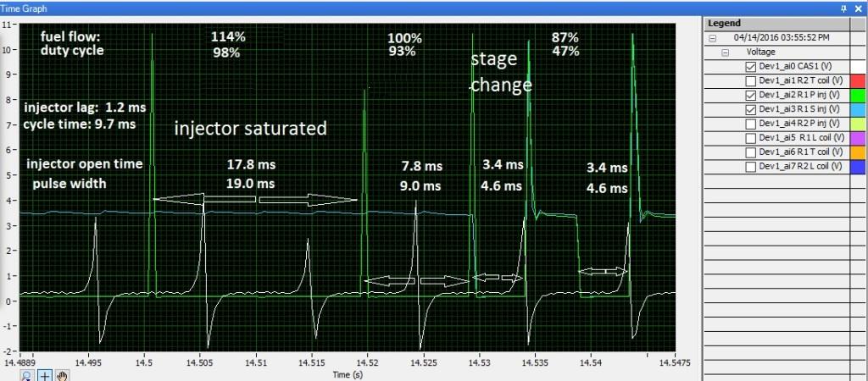Collapse the 04/14/2016 log tree node
Image resolution: width=868 pixels, height=381 pixels.
pos(712,37)
